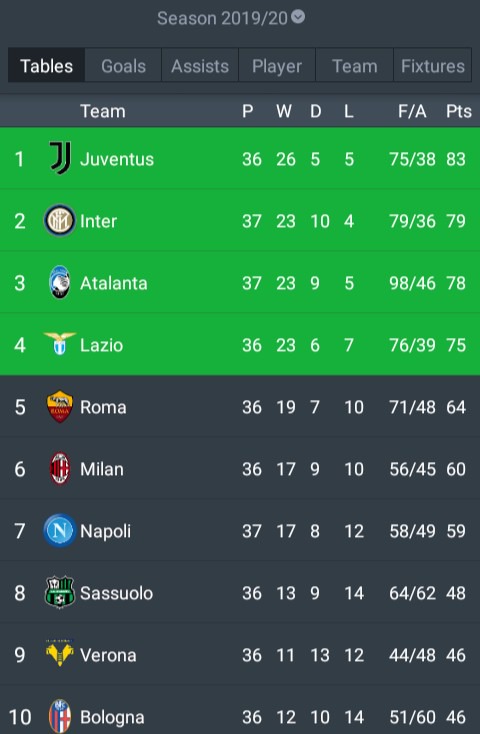
Task: Tap the Roma wolf crest
Action: point(59,407)
